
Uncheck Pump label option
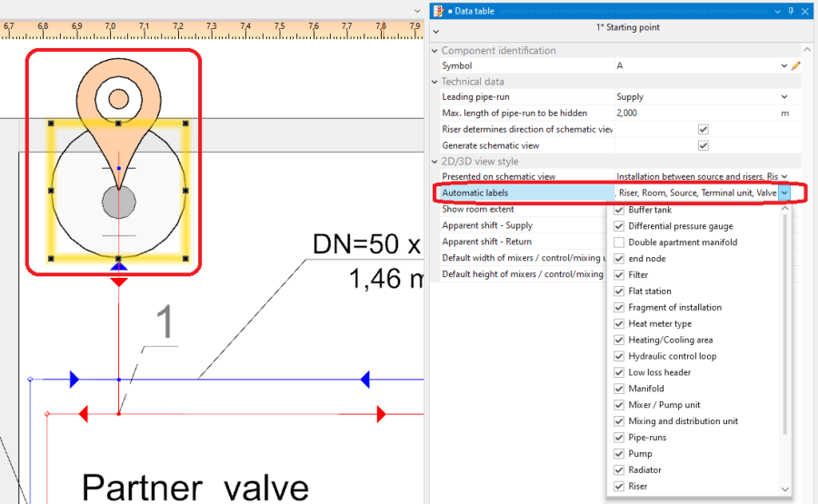point(619,453)
